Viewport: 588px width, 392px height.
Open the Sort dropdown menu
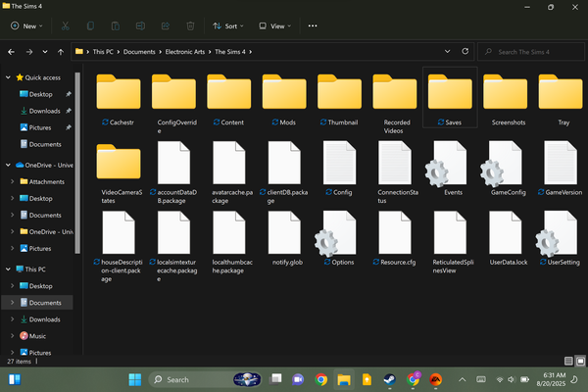point(228,25)
